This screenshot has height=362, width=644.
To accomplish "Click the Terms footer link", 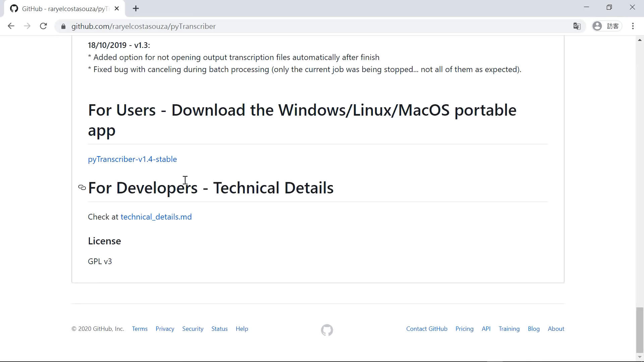I will tap(140, 329).
